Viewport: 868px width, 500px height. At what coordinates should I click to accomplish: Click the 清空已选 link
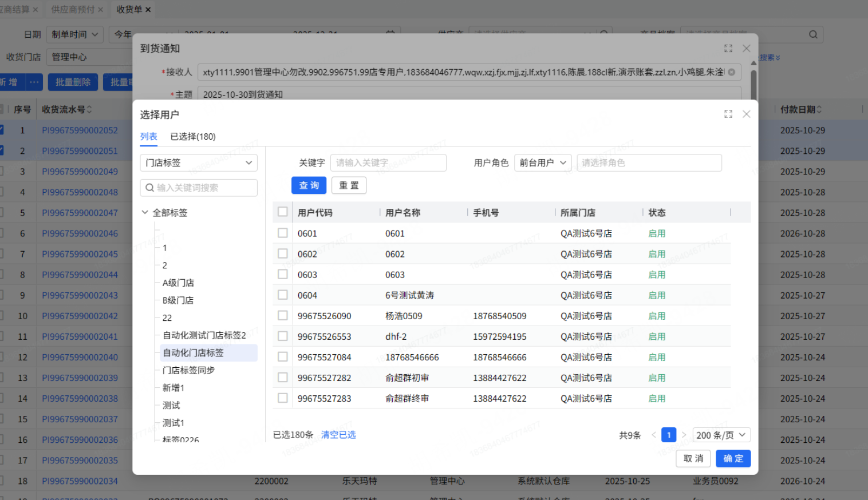(338, 435)
